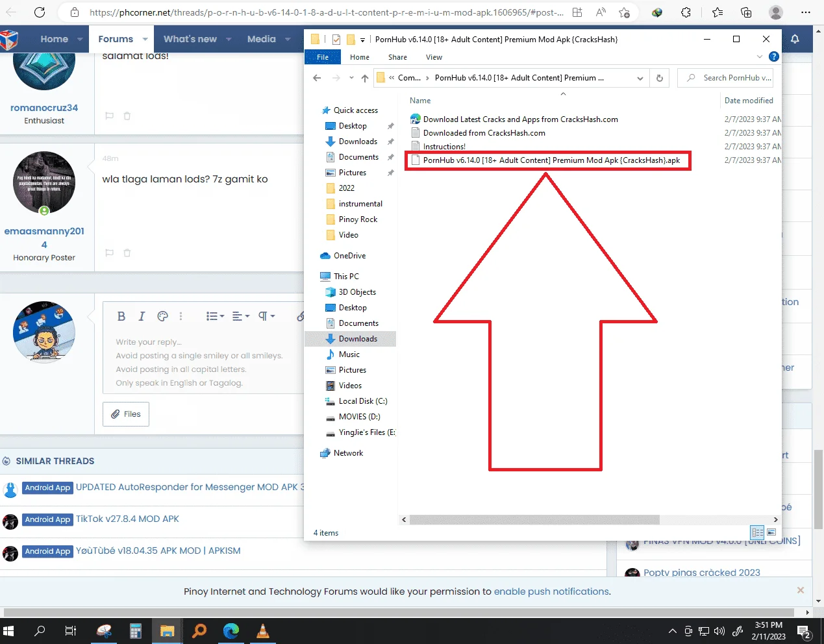Open romanocruz34 user profile link

pos(44,108)
